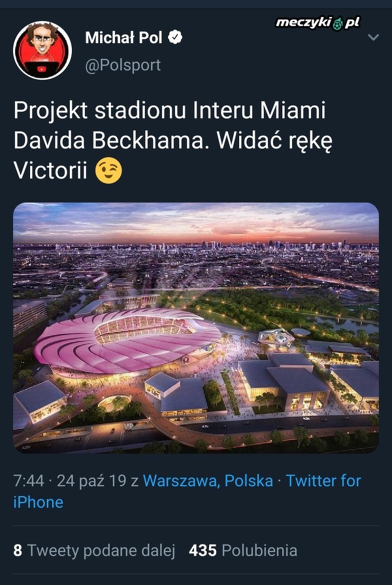Screen dimensions: 392x585
Task: Click the Twitter for iPhone source link
Action: (x=323, y=480)
